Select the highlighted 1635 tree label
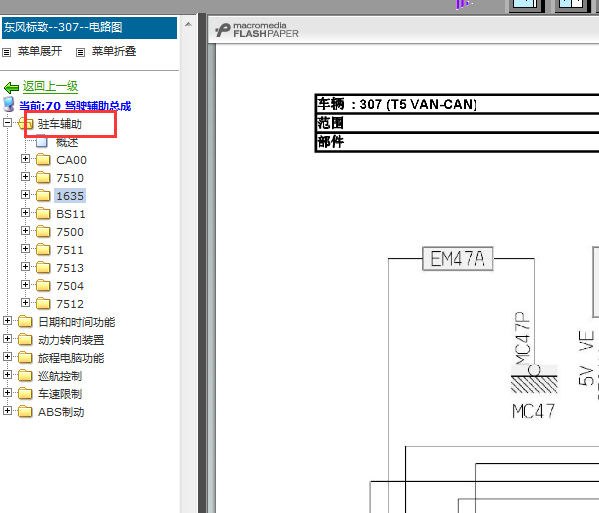599x513 pixels. pyautogui.click(x=70, y=196)
